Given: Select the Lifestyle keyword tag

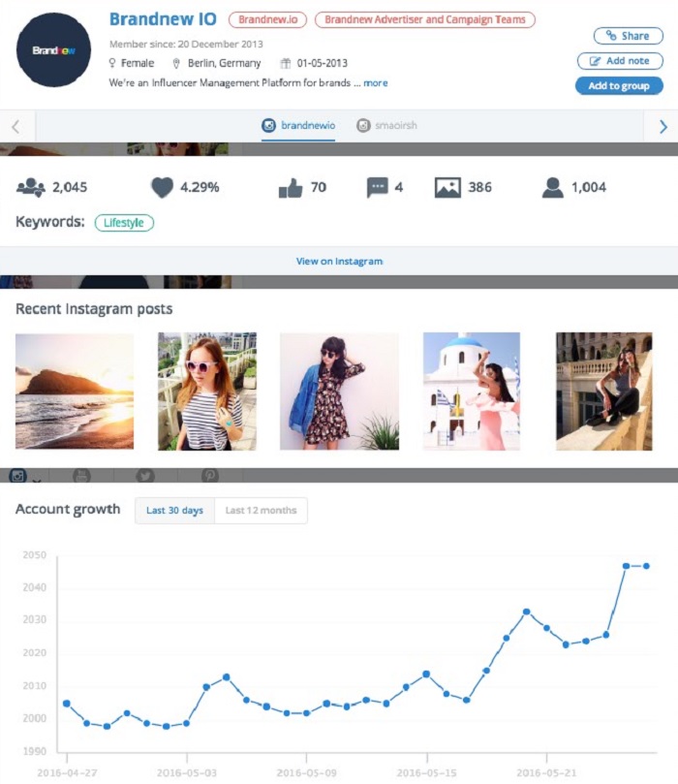Looking at the screenshot, I should [x=124, y=223].
